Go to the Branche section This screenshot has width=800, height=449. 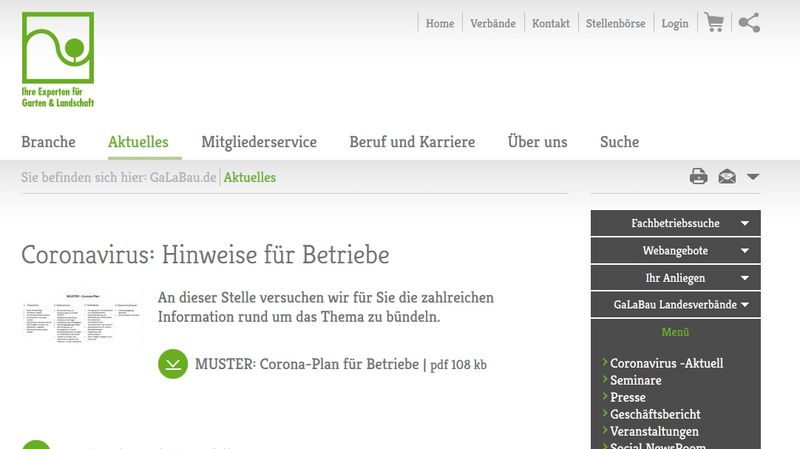48,142
